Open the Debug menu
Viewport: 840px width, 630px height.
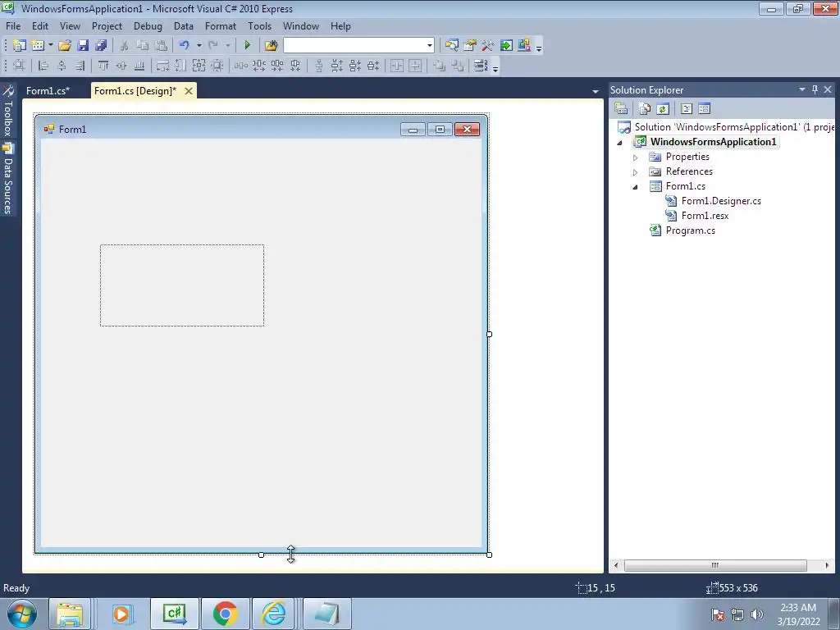(148, 26)
